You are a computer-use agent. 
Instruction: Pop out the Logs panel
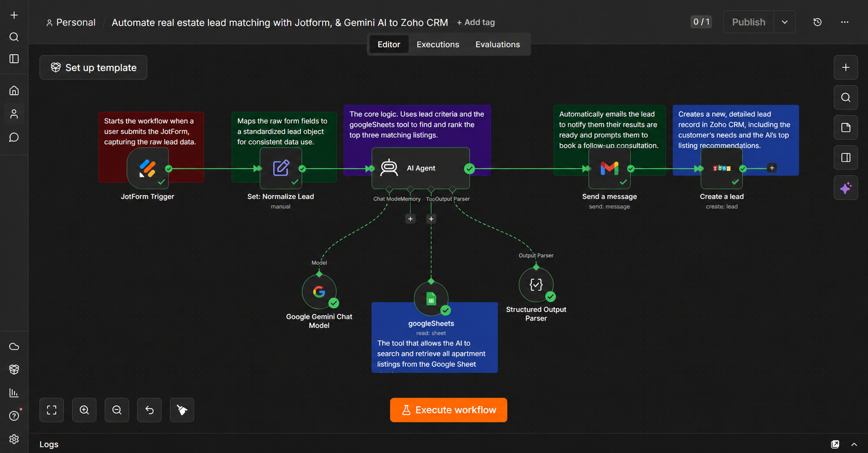point(835,444)
